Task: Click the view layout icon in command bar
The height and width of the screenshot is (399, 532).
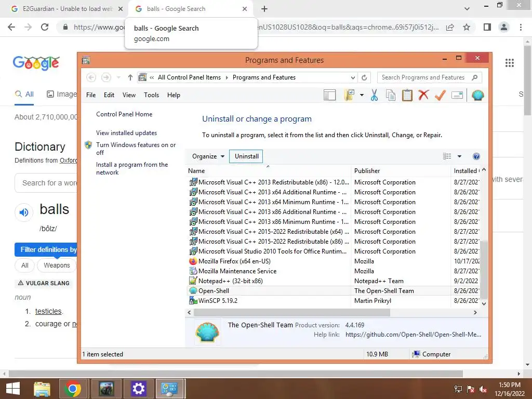Action: tap(447, 156)
